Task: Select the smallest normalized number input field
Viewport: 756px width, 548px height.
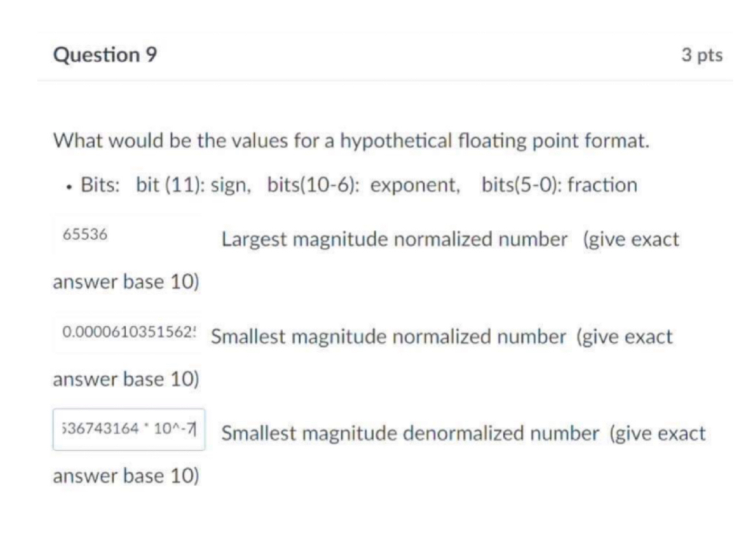Action: [126, 335]
